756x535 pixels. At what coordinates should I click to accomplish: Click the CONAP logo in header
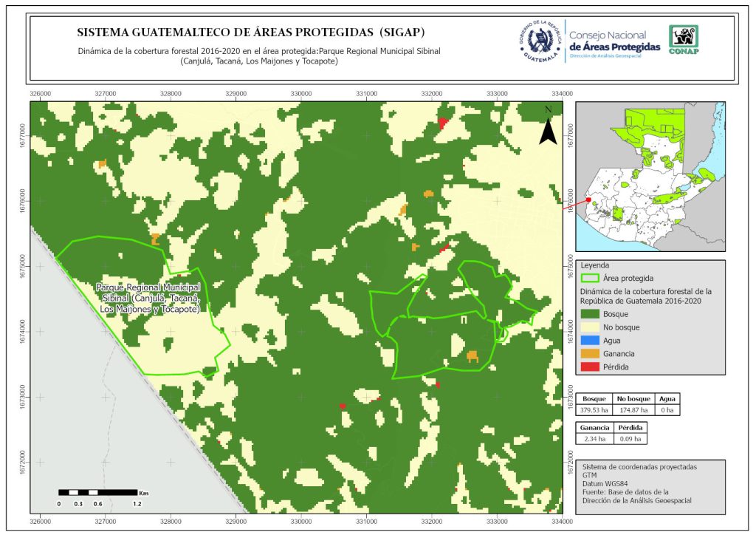tap(683, 40)
